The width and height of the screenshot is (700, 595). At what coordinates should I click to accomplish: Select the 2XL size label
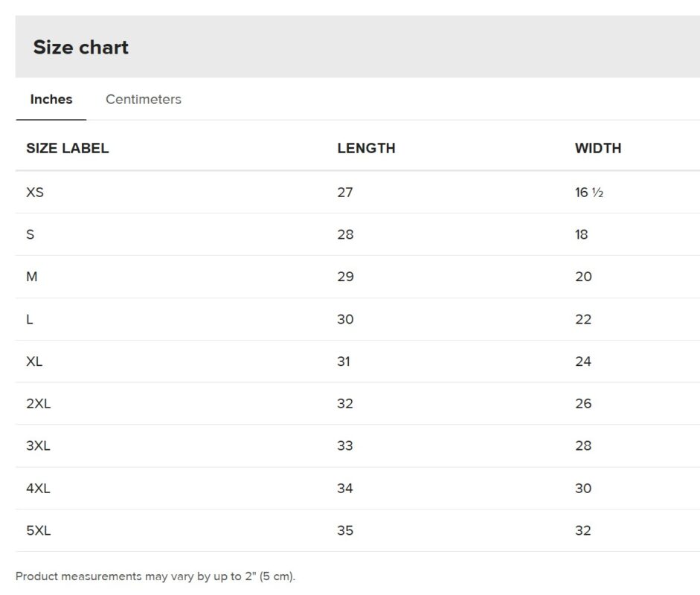[39, 404]
